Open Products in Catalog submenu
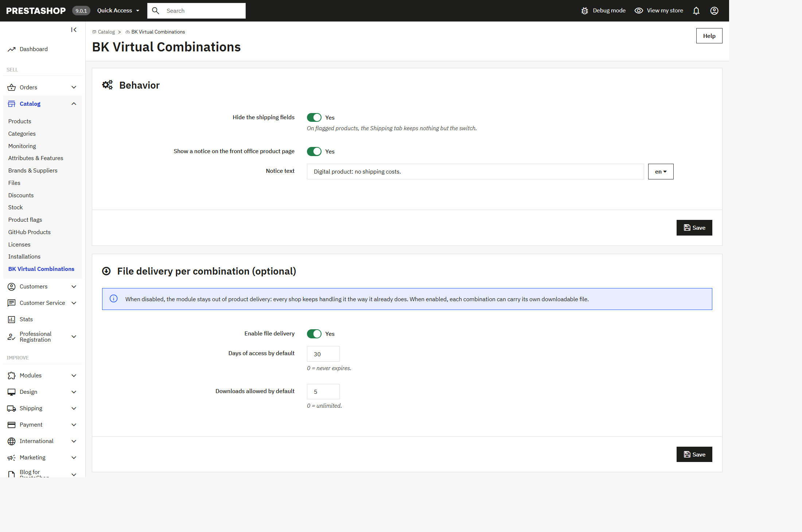 click(x=20, y=121)
